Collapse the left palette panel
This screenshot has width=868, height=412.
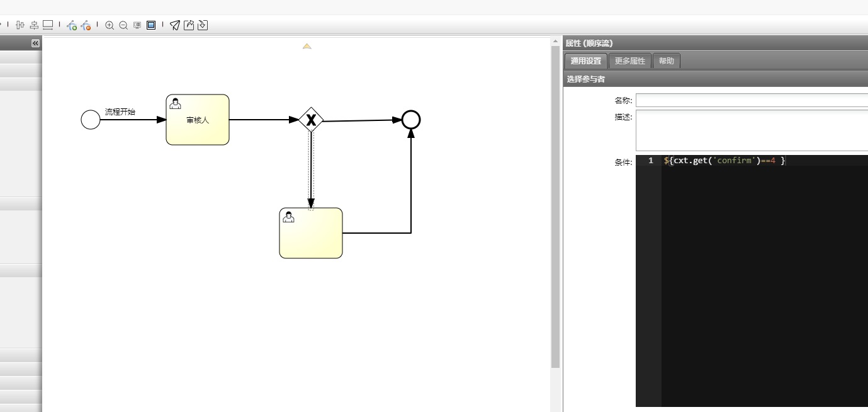35,43
